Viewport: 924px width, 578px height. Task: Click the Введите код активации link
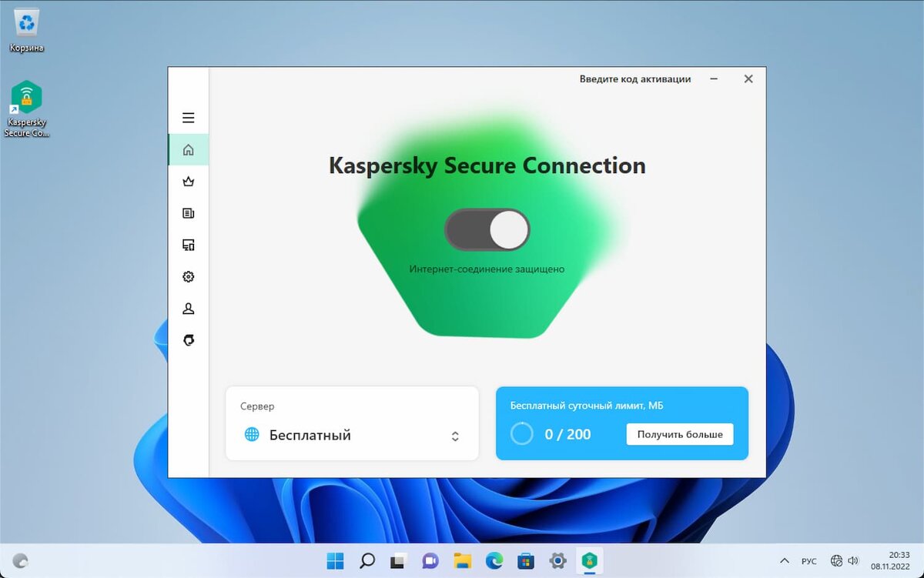635,79
